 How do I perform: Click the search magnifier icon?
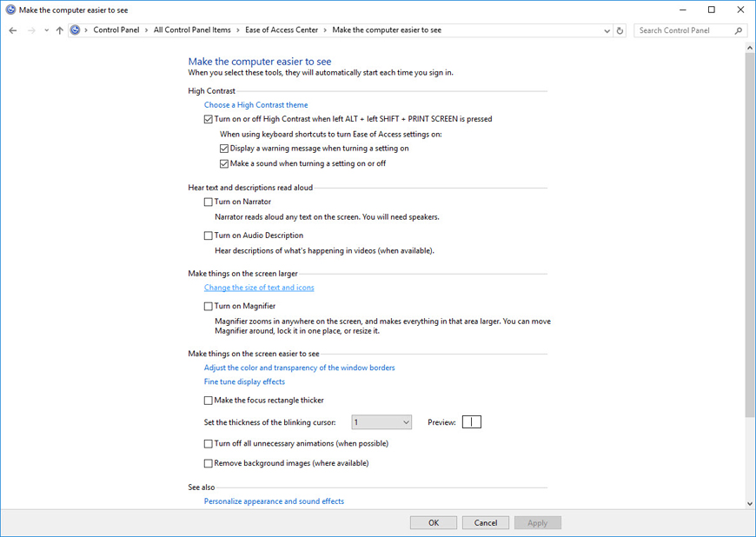(x=738, y=30)
